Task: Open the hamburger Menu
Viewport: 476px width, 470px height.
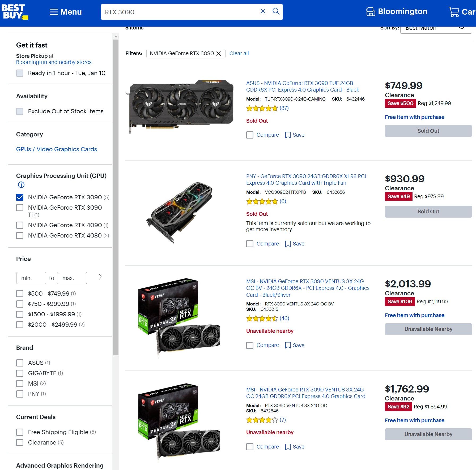Action: [65, 12]
